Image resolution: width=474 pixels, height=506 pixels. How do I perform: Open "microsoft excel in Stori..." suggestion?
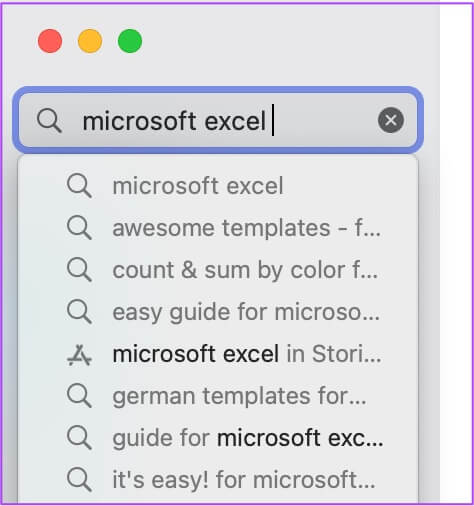pyautogui.click(x=218, y=354)
